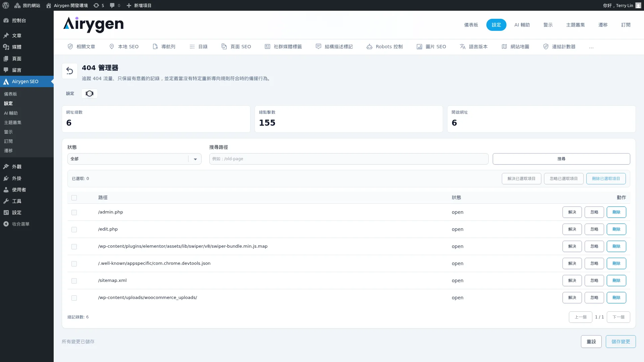Screen dimensions: 644x362
Task: Focus the 搜尋路徑 input field
Action: pyautogui.click(x=349, y=159)
